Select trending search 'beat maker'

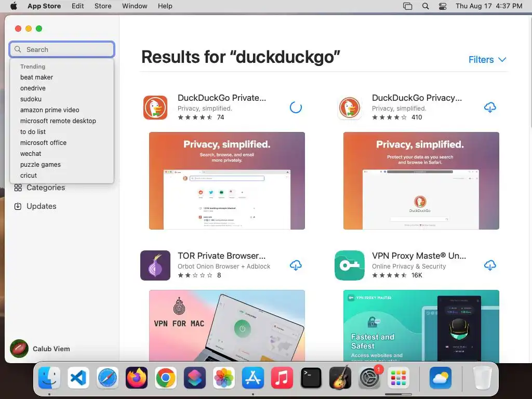(37, 77)
